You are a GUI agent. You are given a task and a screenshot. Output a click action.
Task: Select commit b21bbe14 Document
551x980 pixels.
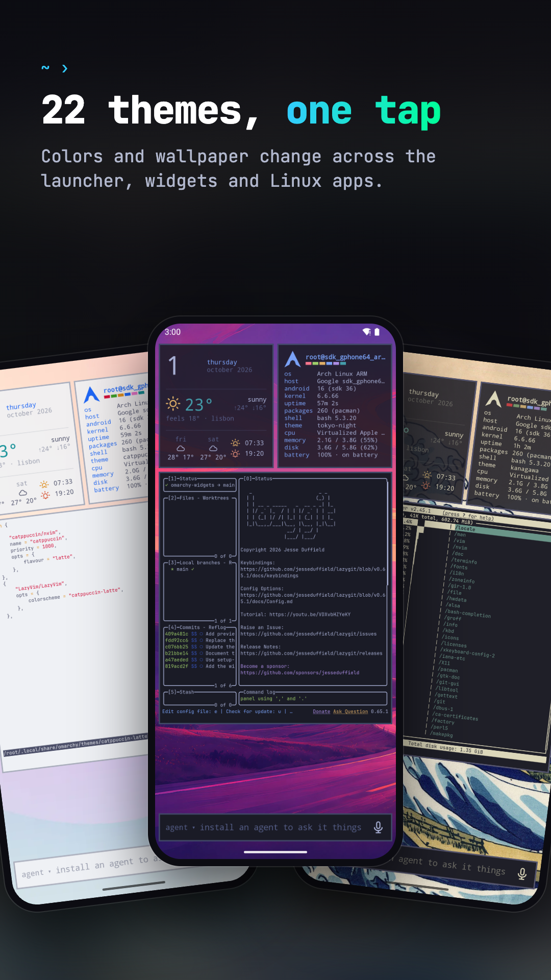point(199,653)
